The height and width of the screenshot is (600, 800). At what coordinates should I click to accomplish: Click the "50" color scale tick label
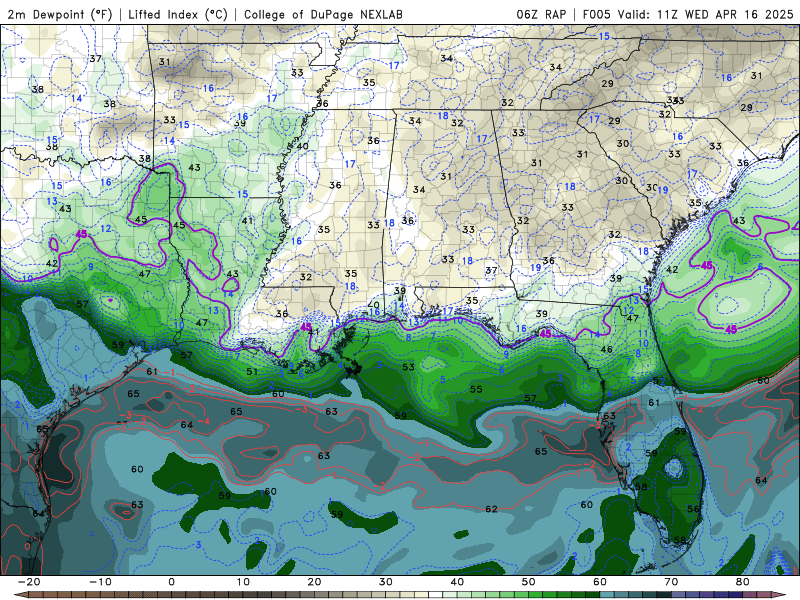(529, 582)
